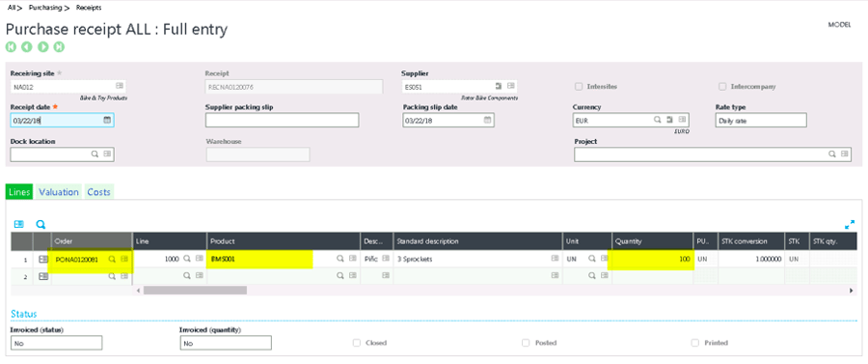This screenshot has width=868, height=364.
Task: Open Product selection list in row 1
Action: click(x=353, y=259)
